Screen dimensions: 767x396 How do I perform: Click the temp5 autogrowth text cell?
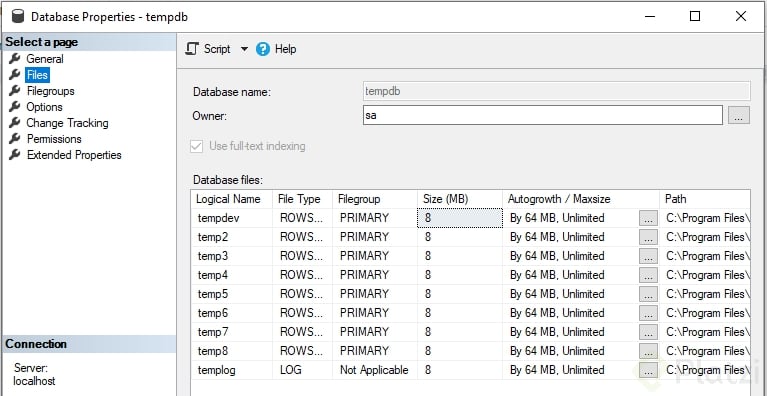(x=570, y=294)
